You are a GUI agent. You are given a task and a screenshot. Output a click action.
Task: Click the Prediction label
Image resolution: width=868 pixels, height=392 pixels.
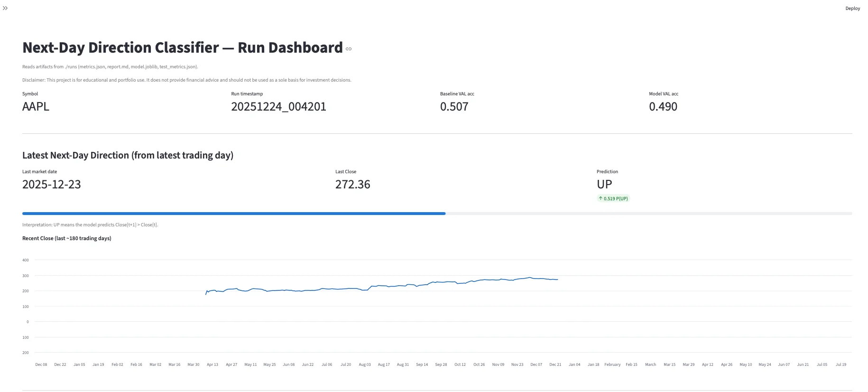(x=607, y=172)
